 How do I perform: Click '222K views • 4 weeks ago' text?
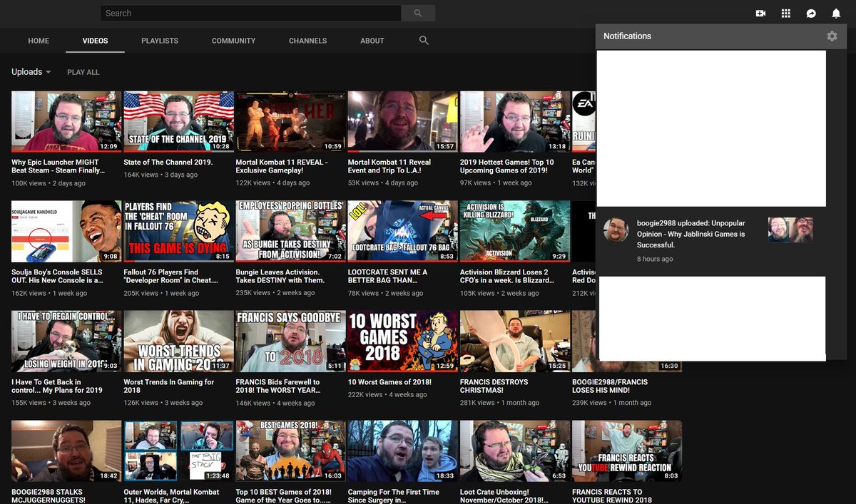coord(387,394)
